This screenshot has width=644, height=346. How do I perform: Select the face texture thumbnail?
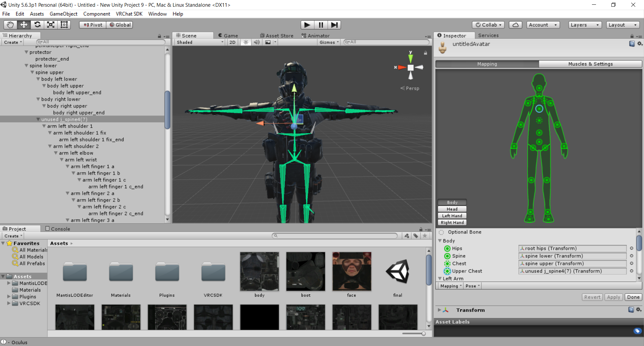(352, 271)
